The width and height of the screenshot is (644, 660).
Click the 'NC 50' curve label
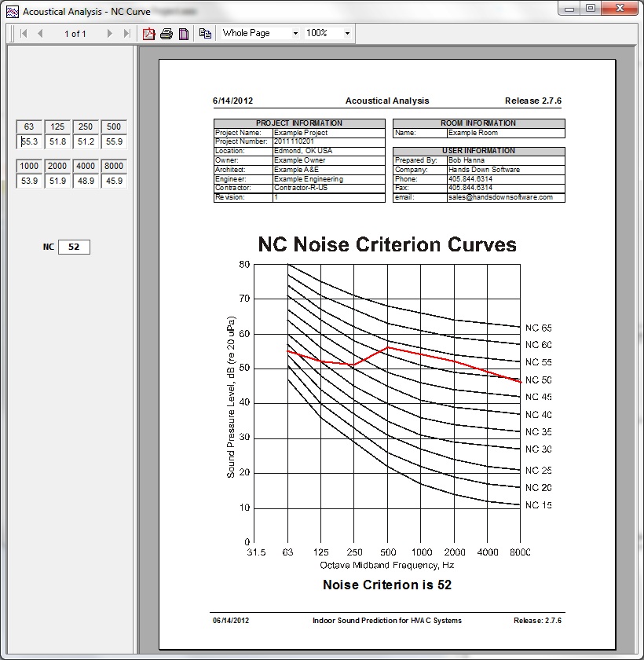[x=539, y=379]
